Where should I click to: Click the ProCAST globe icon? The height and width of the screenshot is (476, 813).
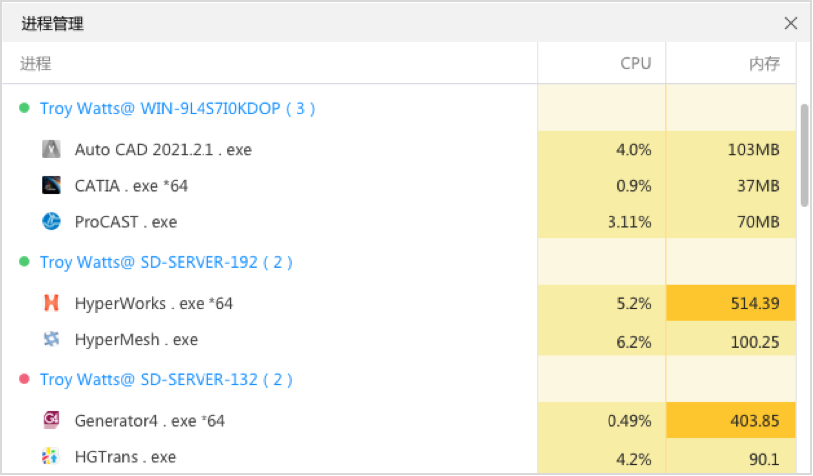tap(52, 222)
